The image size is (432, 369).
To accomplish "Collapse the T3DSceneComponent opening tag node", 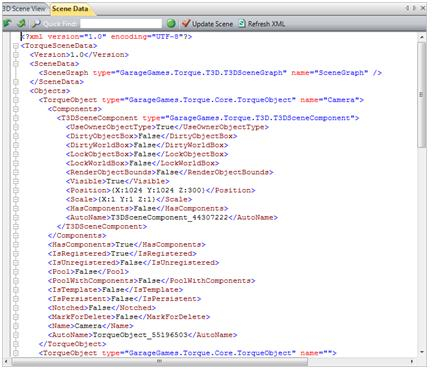I will [x=16, y=118].
